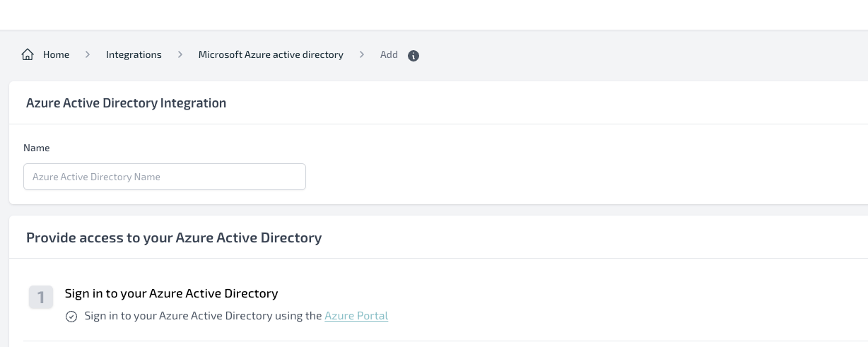Click chevron between Integrations and Microsoft Azure

(x=180, y=54)
